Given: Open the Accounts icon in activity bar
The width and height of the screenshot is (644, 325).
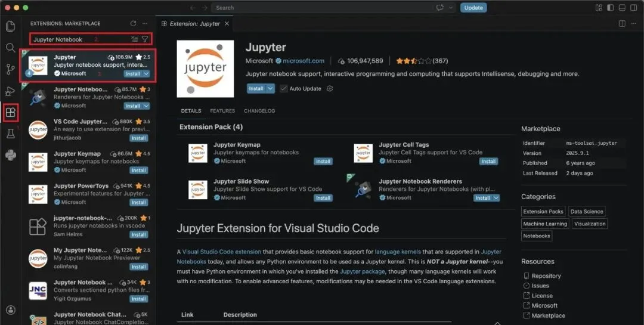Looking at the screenshot, I should click(11, 310).
